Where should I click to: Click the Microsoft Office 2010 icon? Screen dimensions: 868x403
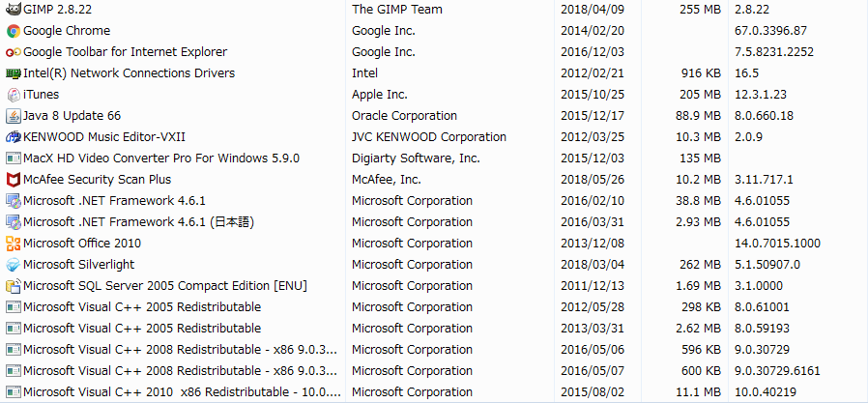pos(14,244)
